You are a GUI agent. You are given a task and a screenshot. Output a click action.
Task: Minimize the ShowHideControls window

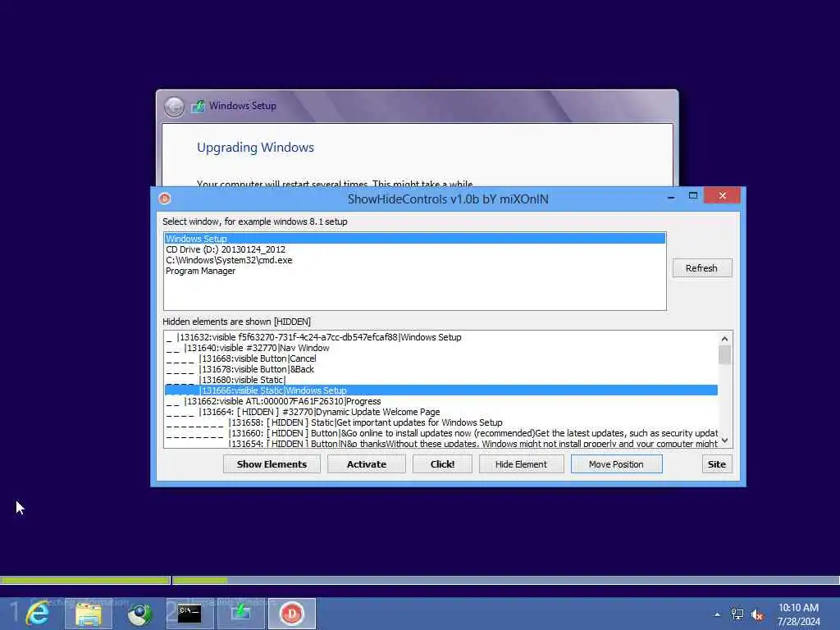[x=671, y=197]
